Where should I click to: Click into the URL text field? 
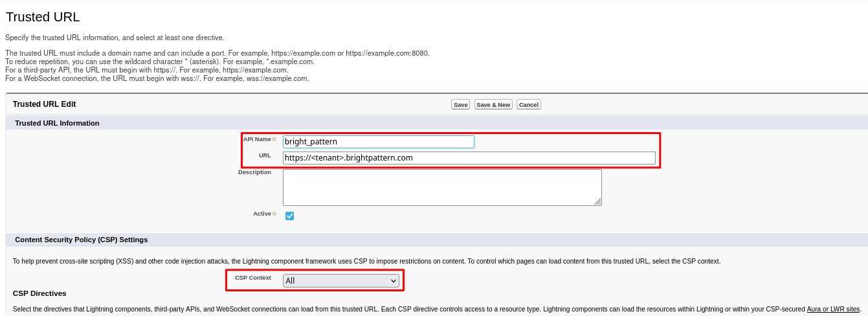pos(469,158)
